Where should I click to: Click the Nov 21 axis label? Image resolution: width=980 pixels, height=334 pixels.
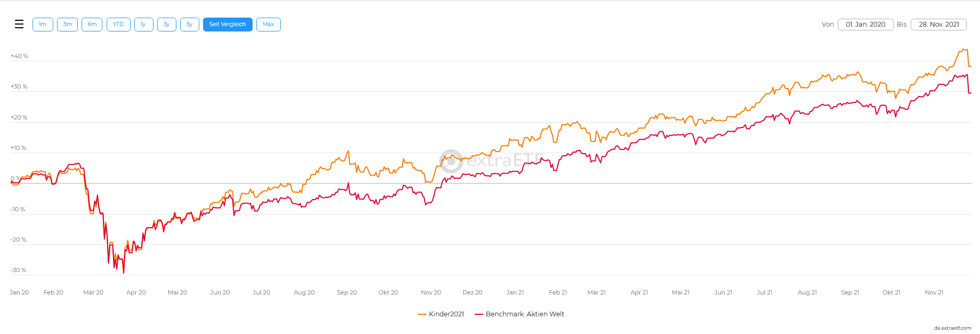pos(934,292)
